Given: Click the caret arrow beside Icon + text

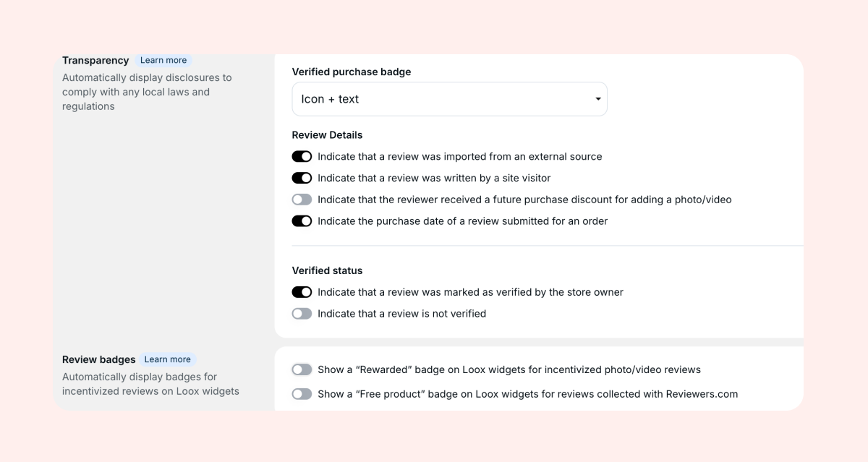Looking at the screenshot, I should click(x=598, y=99).
